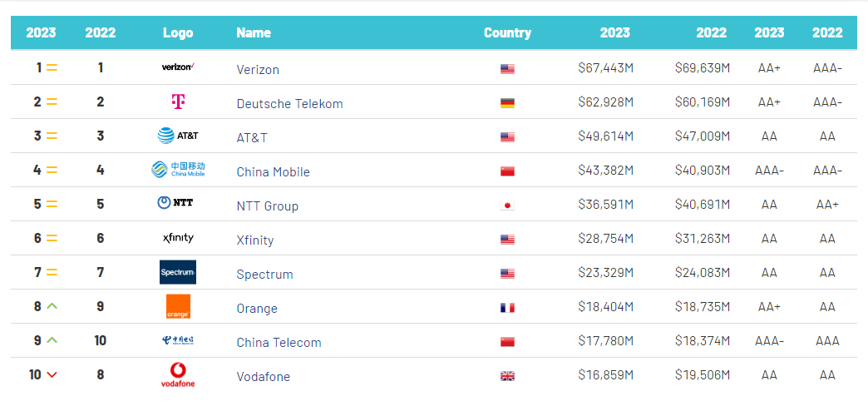The image size is (868, 406).
Task: Click Verizon's $67,443M 2023 value
Action: pyautogui.click(x=605, y=68)
